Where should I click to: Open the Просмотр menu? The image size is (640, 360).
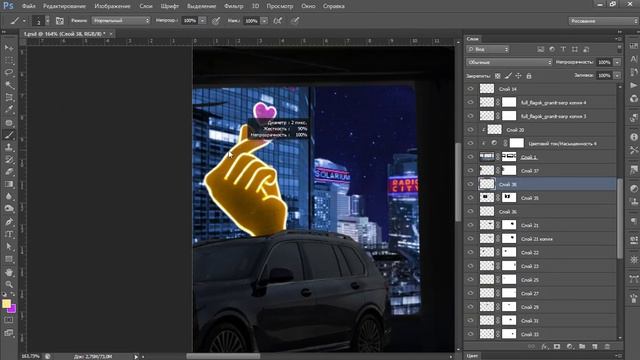(x=280, y=6)
